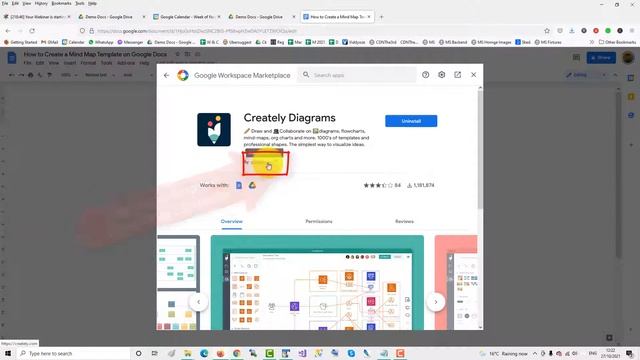This screenshot has width=640, height=360.
Task: Open the center Creately diagram screenshot
Action: [317, 282]
